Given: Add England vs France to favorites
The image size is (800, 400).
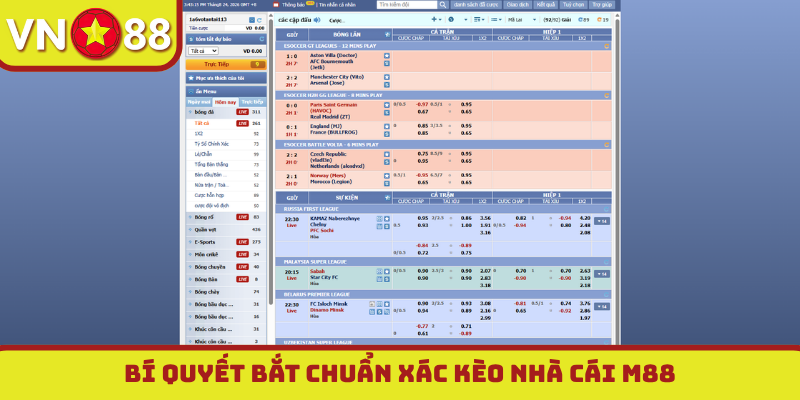Looking at the screenshot, I should tap(387, 126).
